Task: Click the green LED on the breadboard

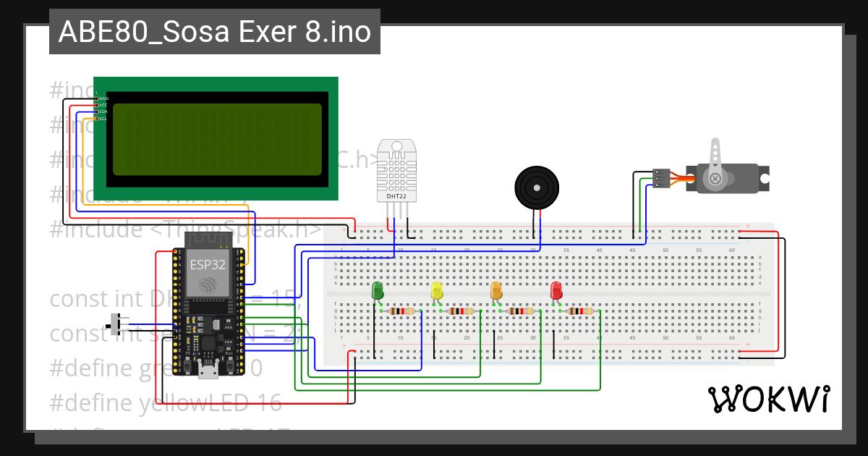Action: pos(378,290)
